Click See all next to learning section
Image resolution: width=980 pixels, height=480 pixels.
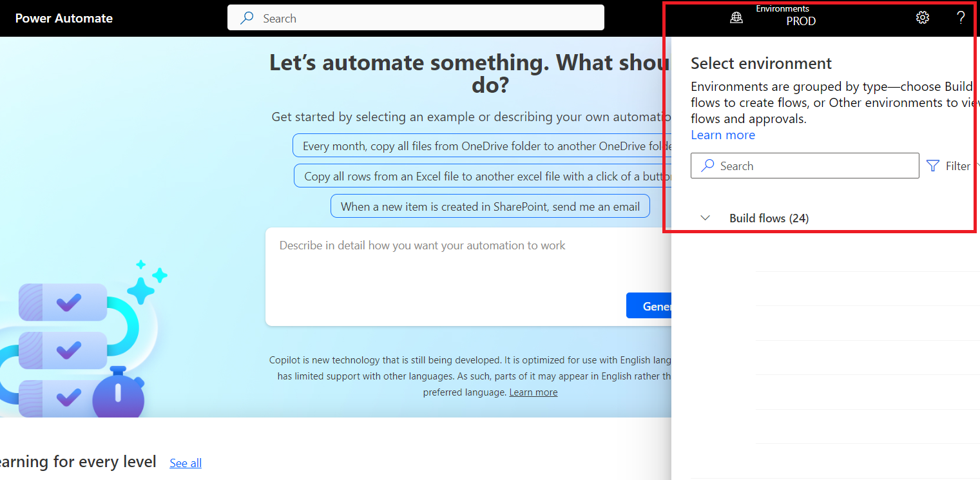(x=186, y=463)
